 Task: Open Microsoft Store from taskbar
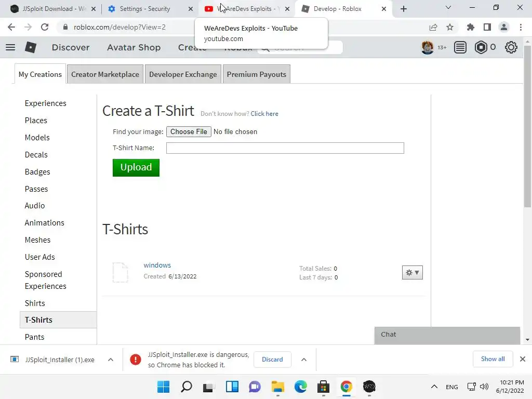click(x=323, y=387)
